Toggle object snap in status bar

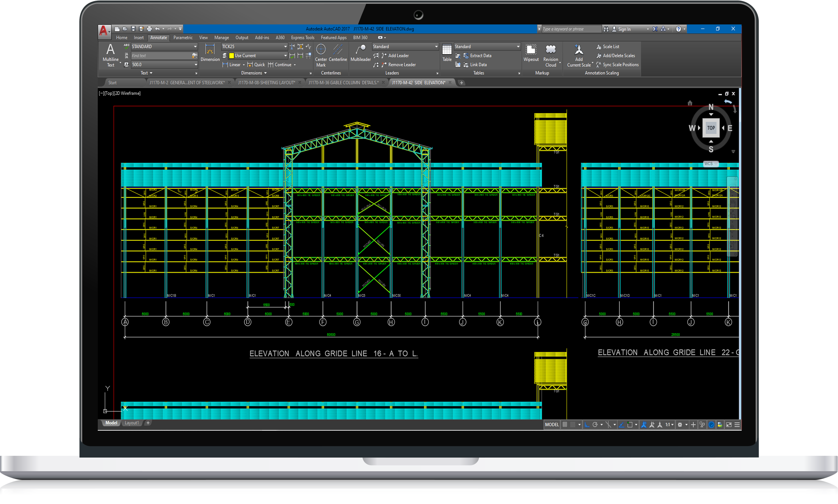(x=630, y=425)
